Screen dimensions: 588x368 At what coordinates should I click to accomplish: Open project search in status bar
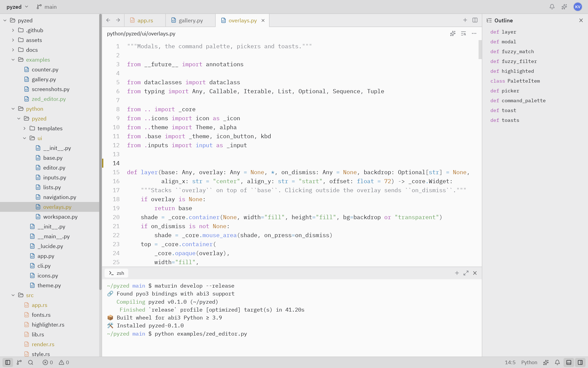point(31,362)
